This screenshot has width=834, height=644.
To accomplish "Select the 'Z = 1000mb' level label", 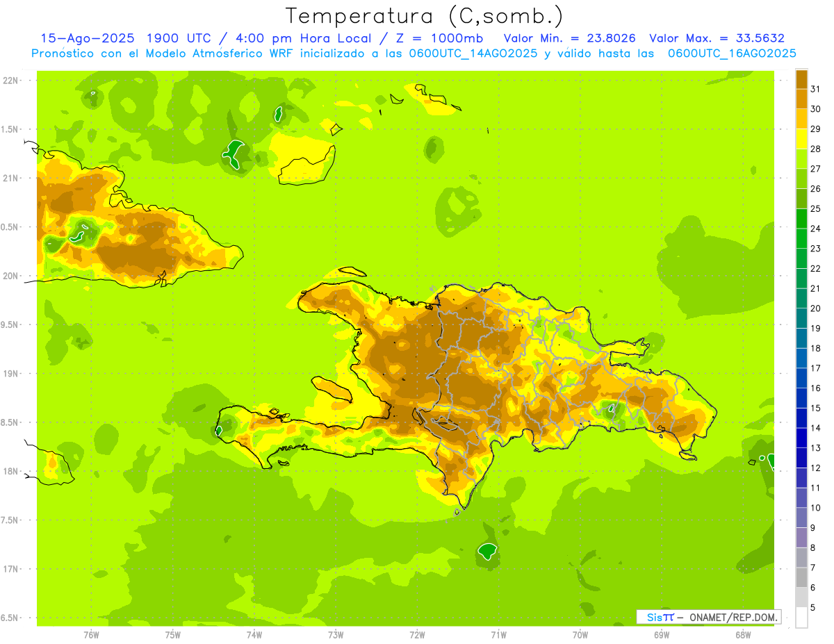I will tap(439, 38).
